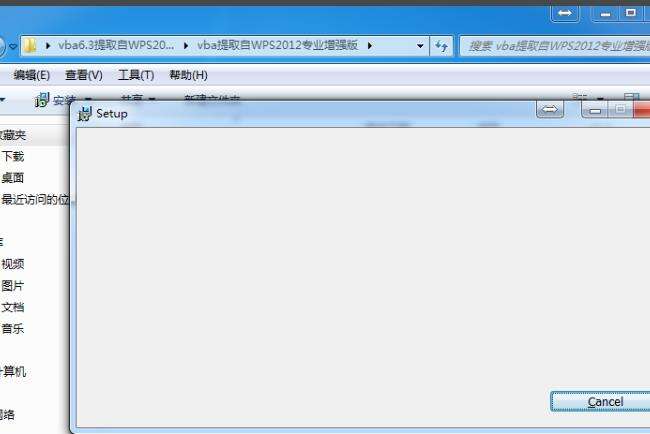Minimize the Setup window
Image resolution: width=650 pixels, height=434 pixels.
point(595,110)
